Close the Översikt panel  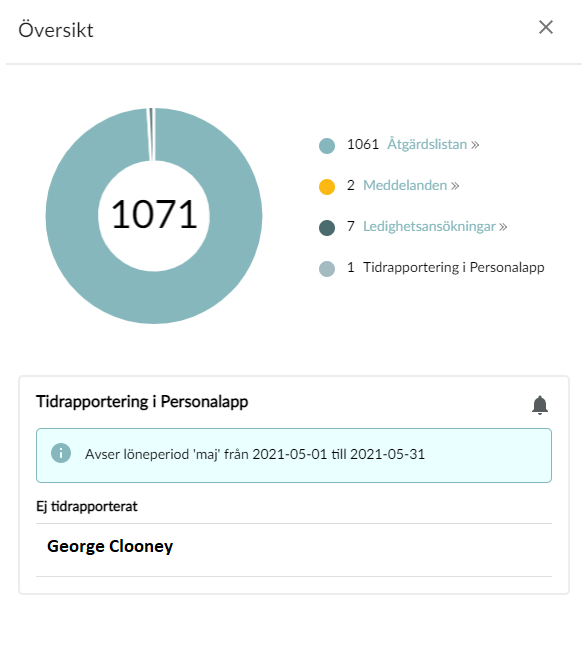pyautogui.click(x=546, y=28)
